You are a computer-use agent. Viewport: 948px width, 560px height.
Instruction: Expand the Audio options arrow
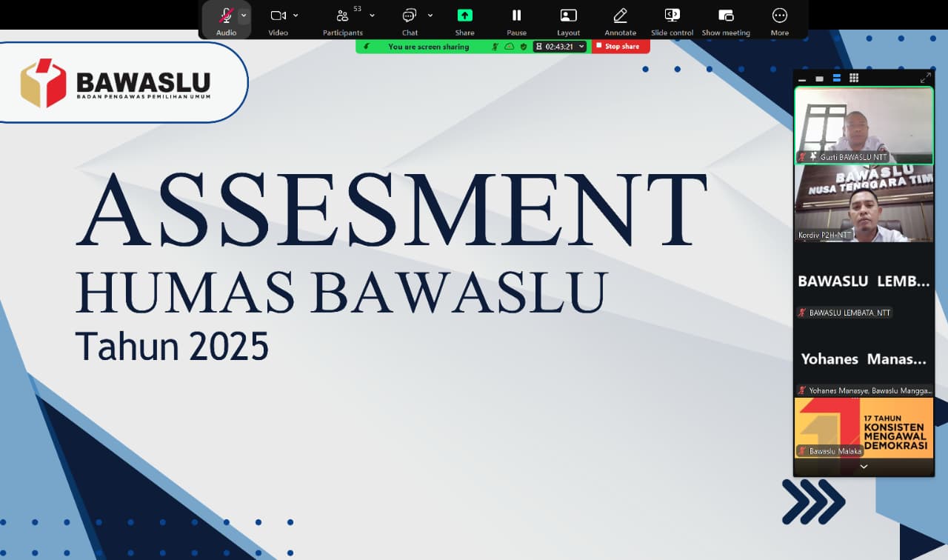(x=244, y=16)
